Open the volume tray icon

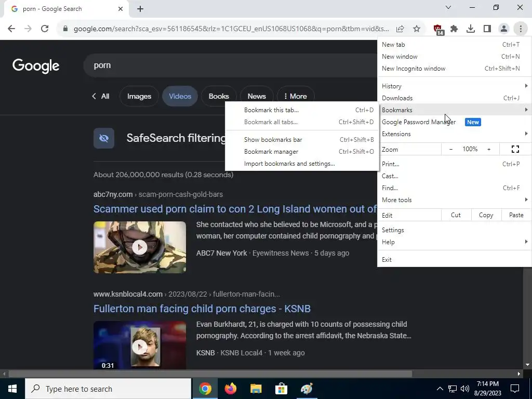click(465, 389)
